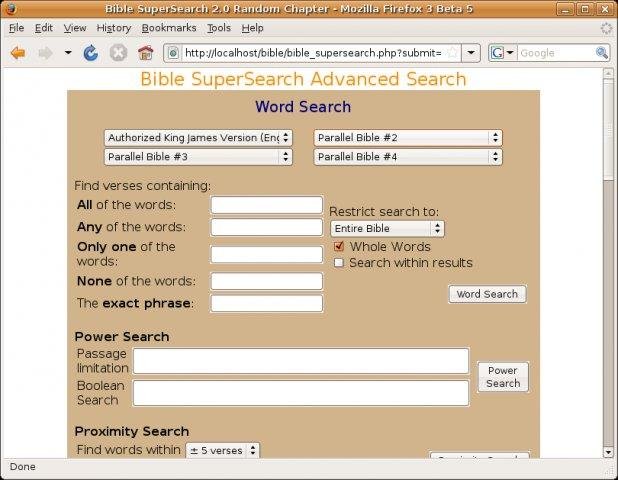Click the page scrollbar down arrow

[x=608, y=452]
